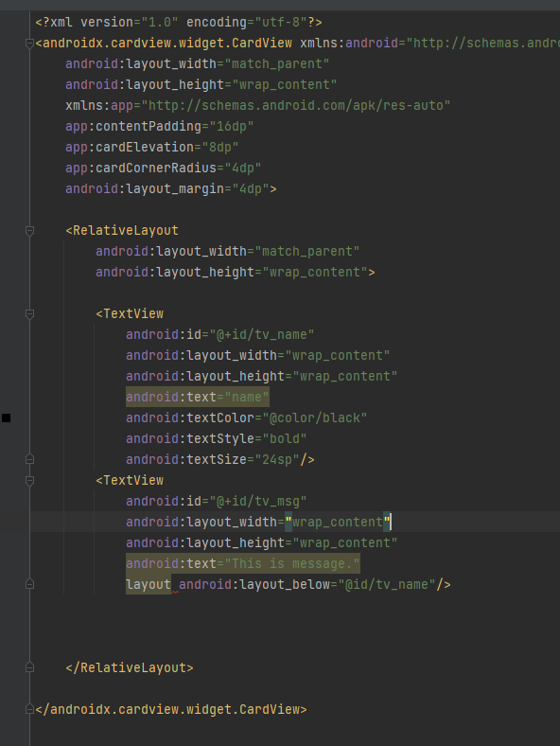
Task: Click android:layout_below="@id/tv_name" attribute
Action: click(x=307, y=585)
